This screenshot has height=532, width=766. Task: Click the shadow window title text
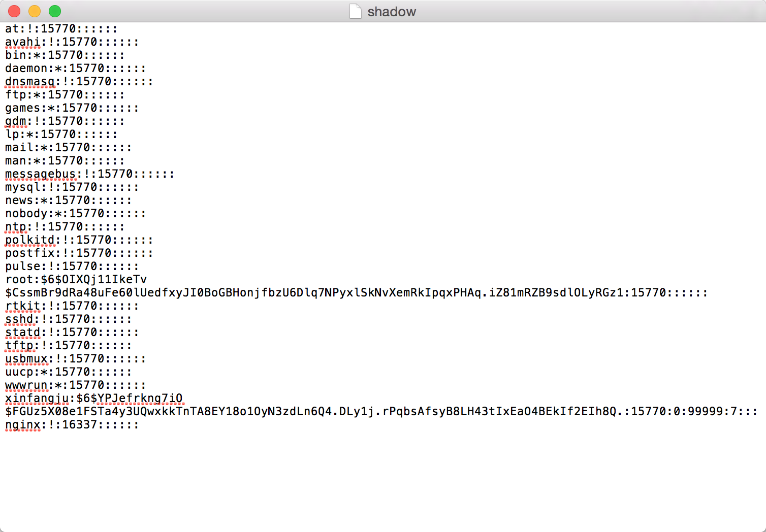392,12
